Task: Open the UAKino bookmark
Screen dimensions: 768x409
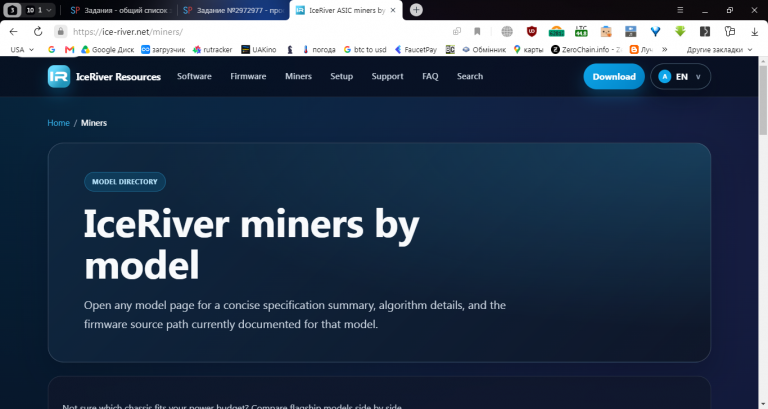Action: point(259,49)
